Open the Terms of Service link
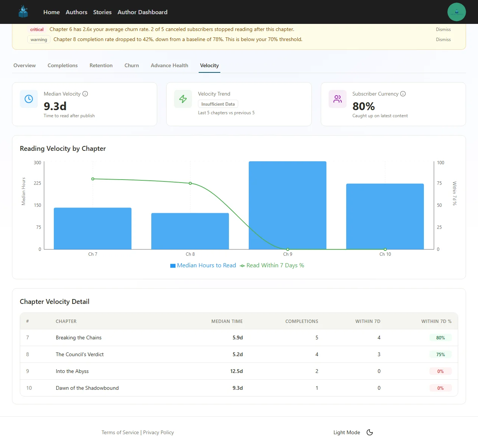Screen dimensions: 478x448 (120, 432)
